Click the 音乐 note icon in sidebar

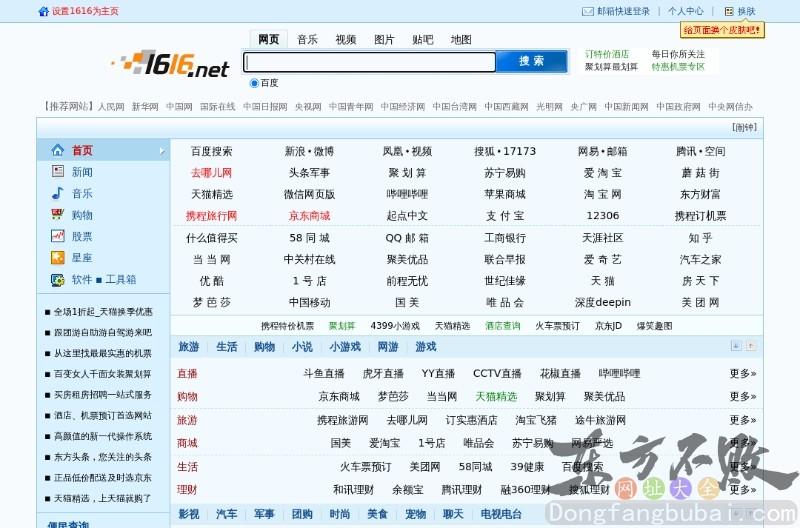[x=58, y=193]
